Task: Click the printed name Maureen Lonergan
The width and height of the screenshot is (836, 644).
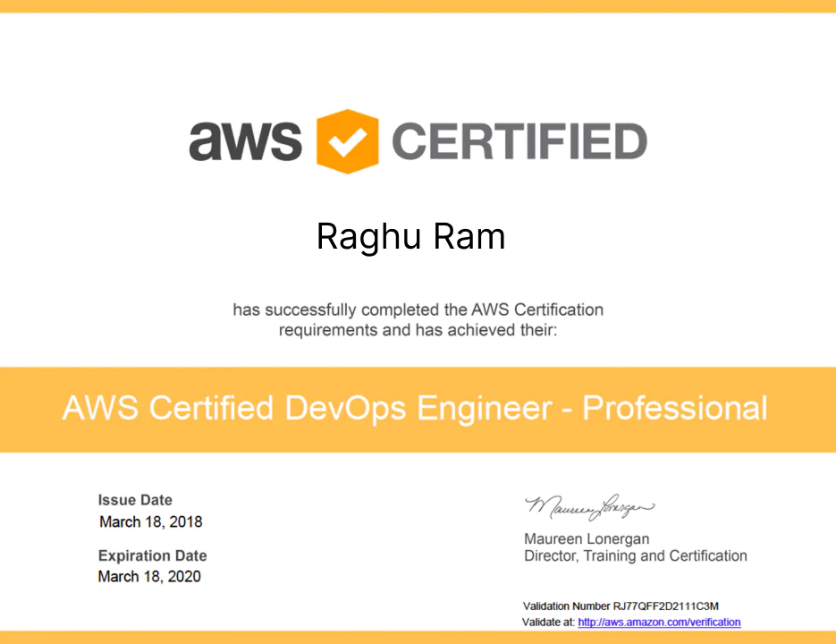Action: (x=587, y=538)
